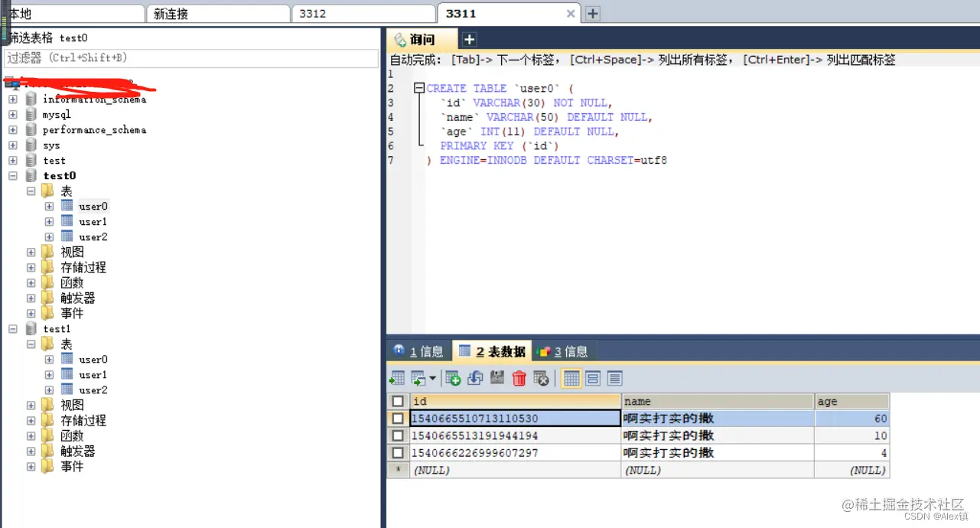Click inside the SQL editor on CREATE TABLE line
This screenshot has width=980, height=528.
coord(500,88)
